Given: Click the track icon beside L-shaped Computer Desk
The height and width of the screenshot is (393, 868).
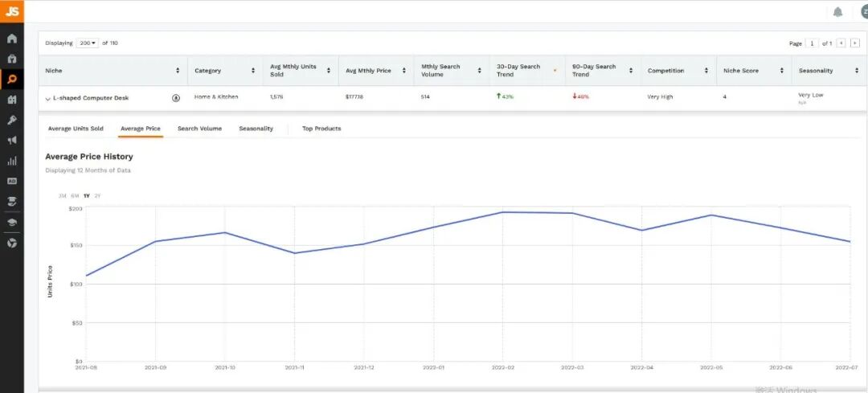Looking at the screenshot, I should coord(176,98).
